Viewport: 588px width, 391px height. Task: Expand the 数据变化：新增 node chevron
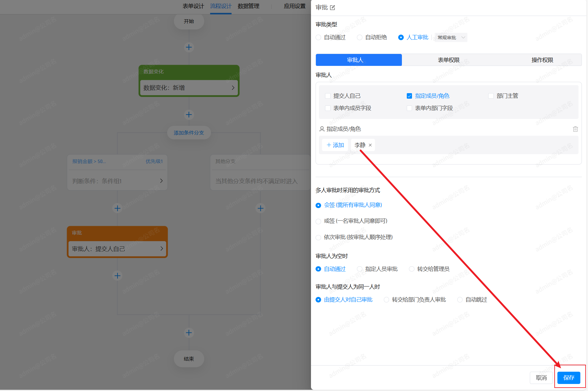[x=233, y=88]
